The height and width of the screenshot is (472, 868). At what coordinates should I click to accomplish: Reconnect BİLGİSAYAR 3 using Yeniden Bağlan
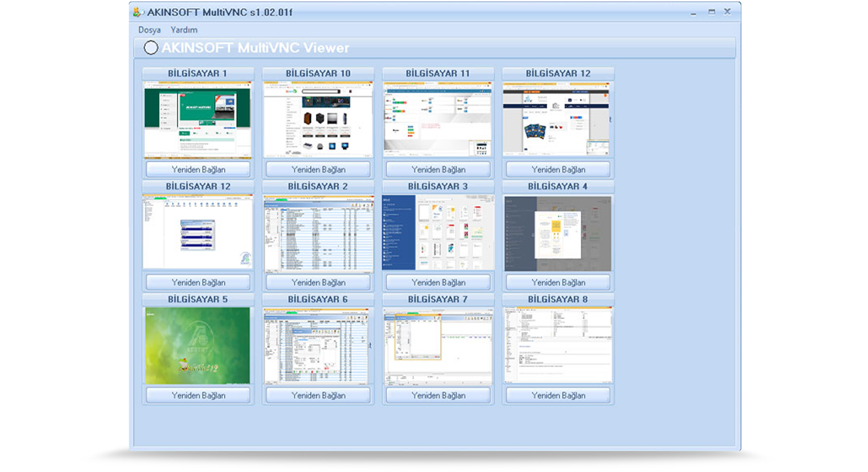[438, 282]
